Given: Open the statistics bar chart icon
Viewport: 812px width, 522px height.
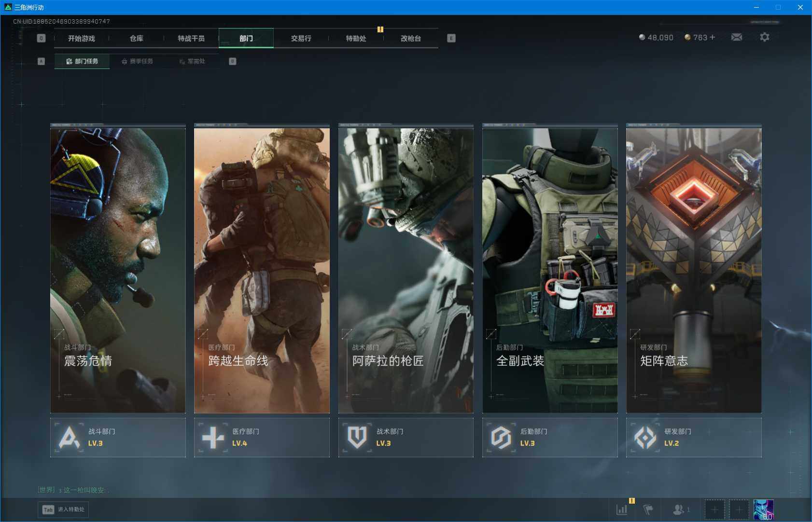Looking at the screenshot, I should point(622,509).
